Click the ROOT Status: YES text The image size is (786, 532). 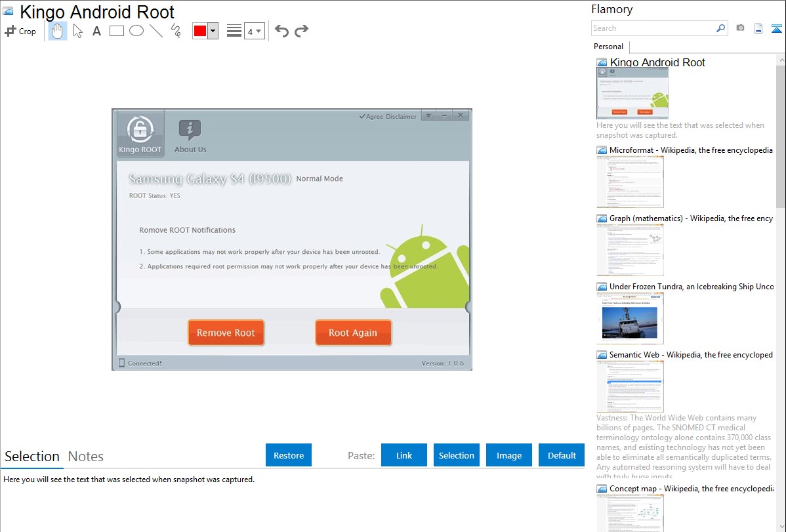154,195
